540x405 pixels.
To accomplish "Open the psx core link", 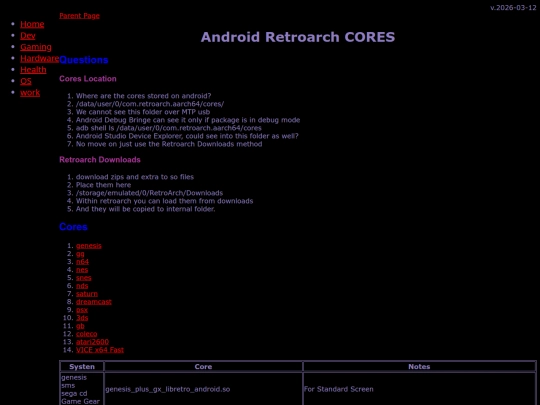I will [x=82, y=310].
